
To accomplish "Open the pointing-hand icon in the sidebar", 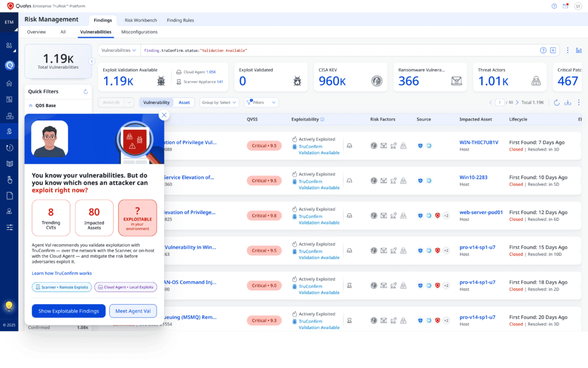I will (x=9, y=180).
